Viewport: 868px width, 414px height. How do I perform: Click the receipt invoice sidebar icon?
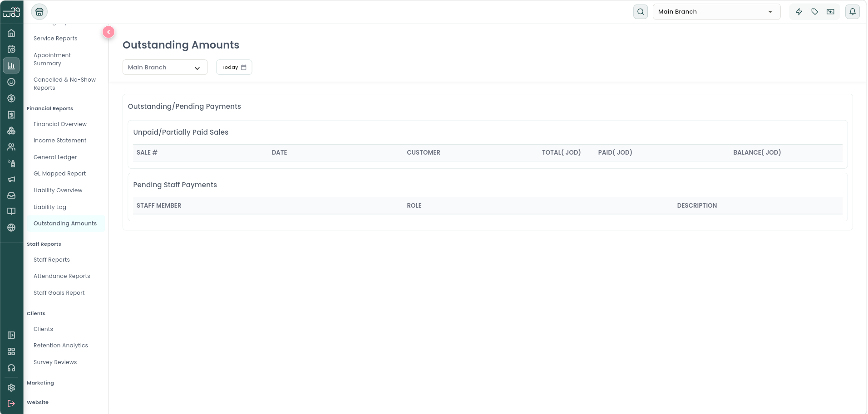tap(11, 115)
